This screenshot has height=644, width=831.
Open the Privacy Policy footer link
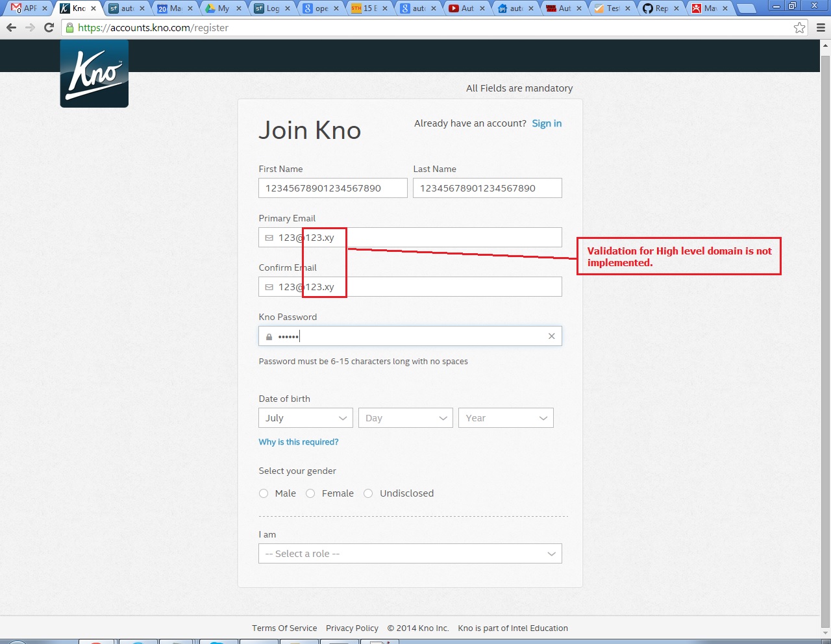(x=352, y=628)
